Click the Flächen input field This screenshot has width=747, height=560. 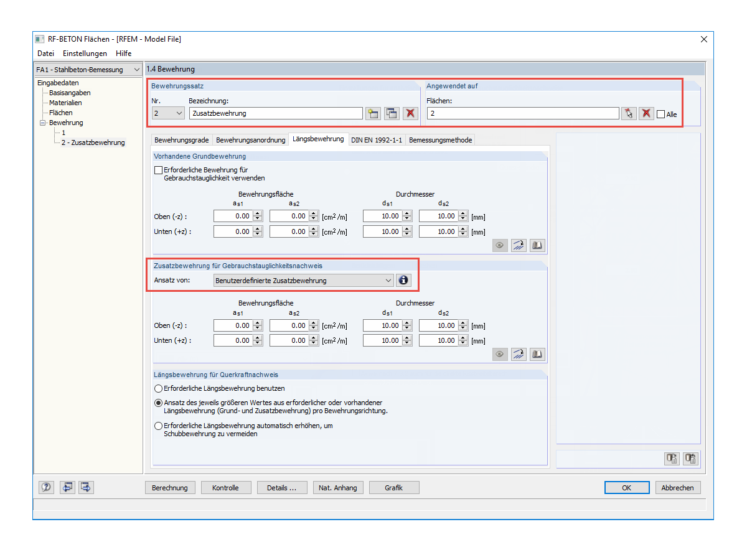[x=522, y=113]
